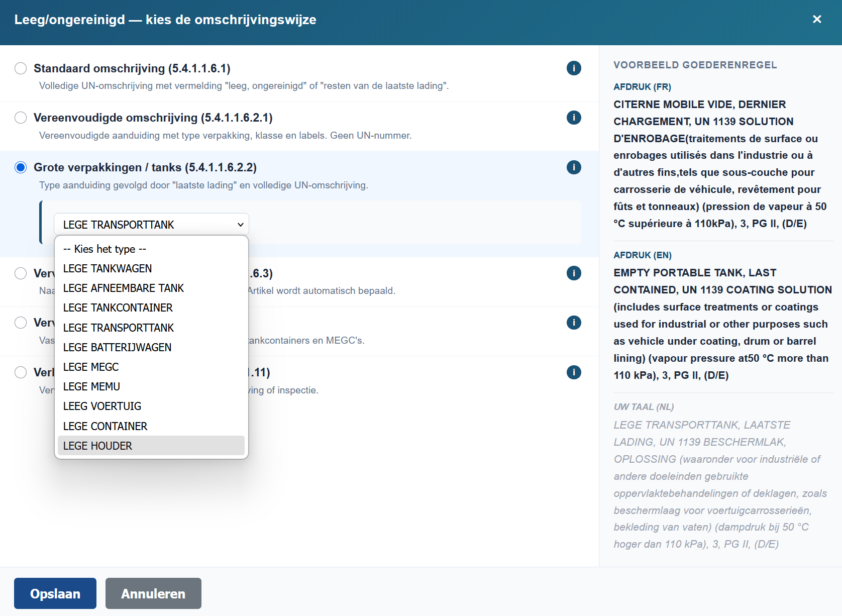The width and height of the screenshot is (842, 616).
Task: Open info for Standaard omschrijving option
Action: (x=574, y=68)
